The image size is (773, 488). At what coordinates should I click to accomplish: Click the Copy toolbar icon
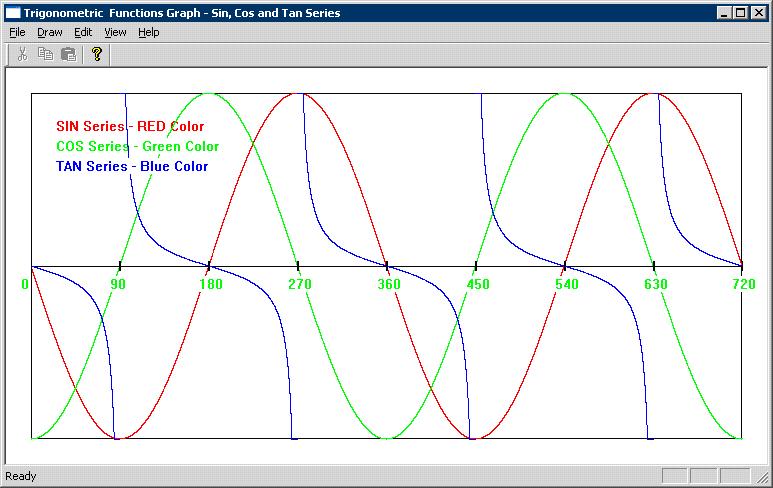pos(45,54)
